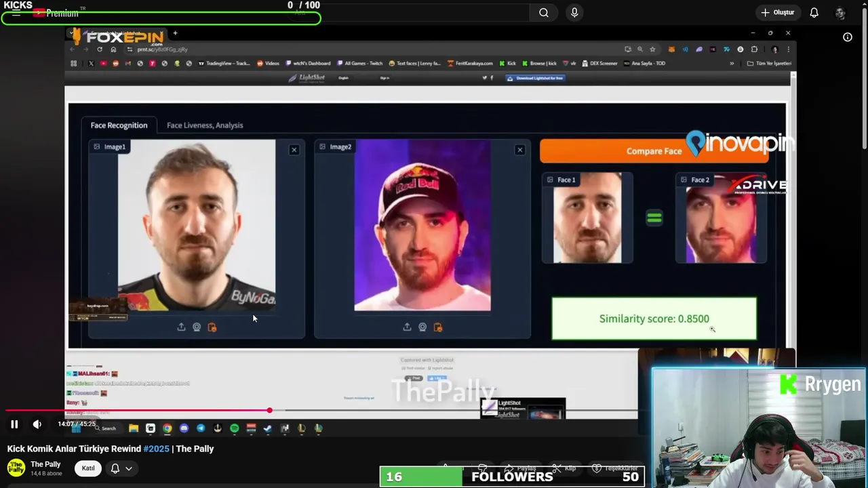Go to YouTube Premium home logo

tap(56, 13)
